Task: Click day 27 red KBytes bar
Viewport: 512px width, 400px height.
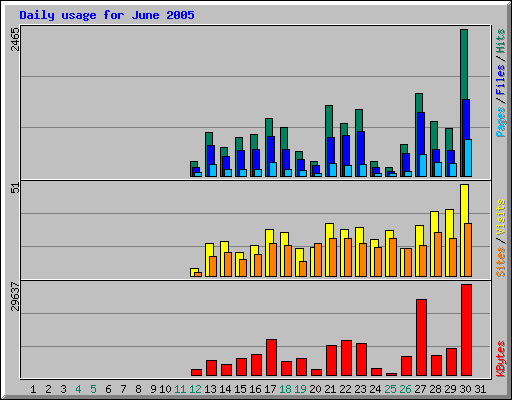Action: (421, 337)
